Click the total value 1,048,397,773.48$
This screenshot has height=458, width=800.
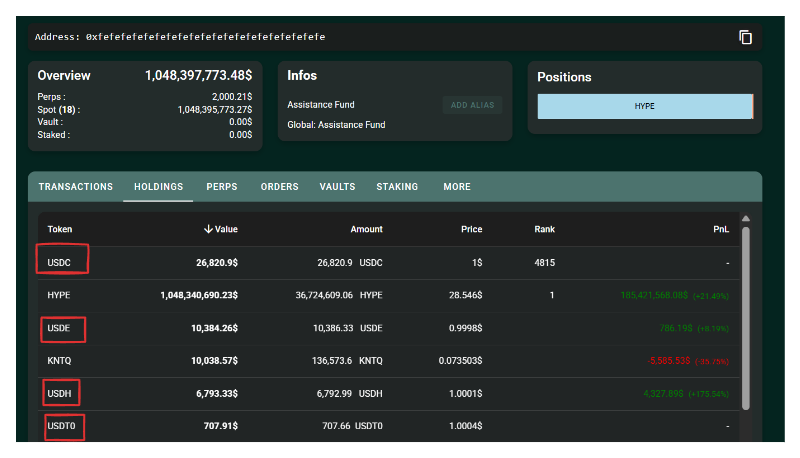click(x=198, y=75)
